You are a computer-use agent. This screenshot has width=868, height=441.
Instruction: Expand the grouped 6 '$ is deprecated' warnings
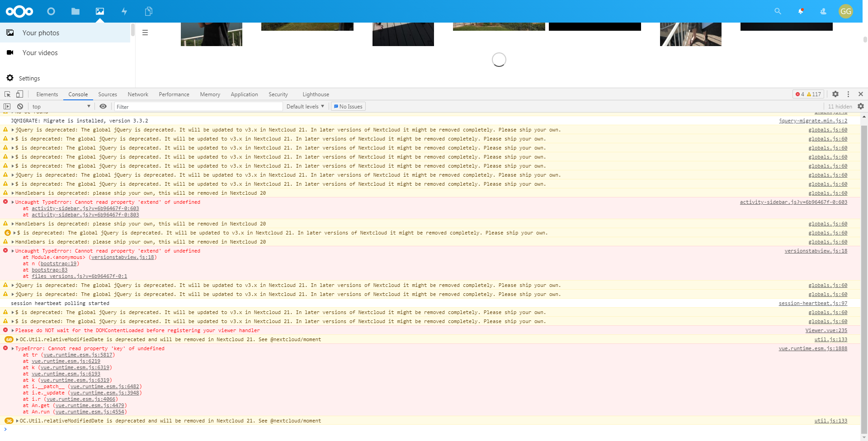(14, 233)
